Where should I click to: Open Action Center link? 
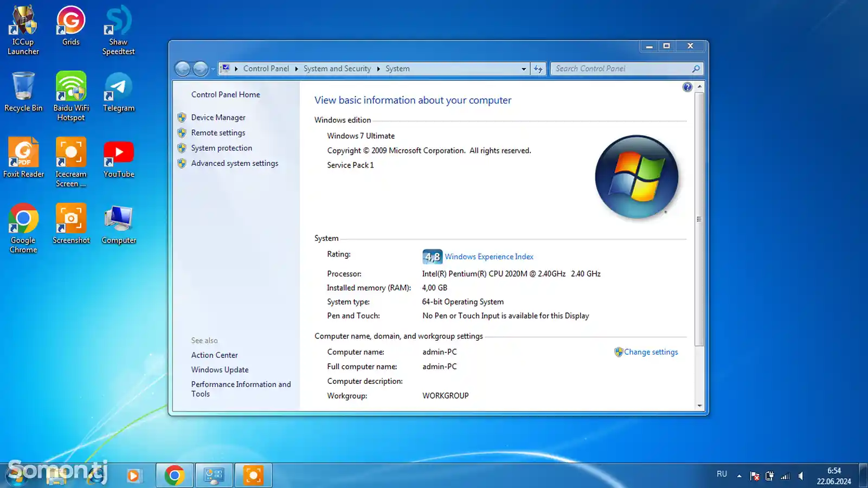pos(214,355)
